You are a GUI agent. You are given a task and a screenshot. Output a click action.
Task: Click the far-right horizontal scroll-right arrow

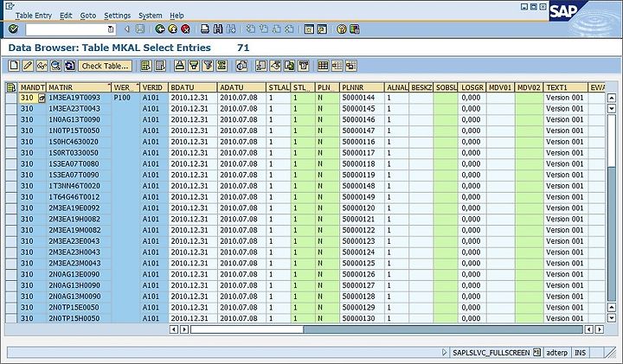tap(600, 329)
